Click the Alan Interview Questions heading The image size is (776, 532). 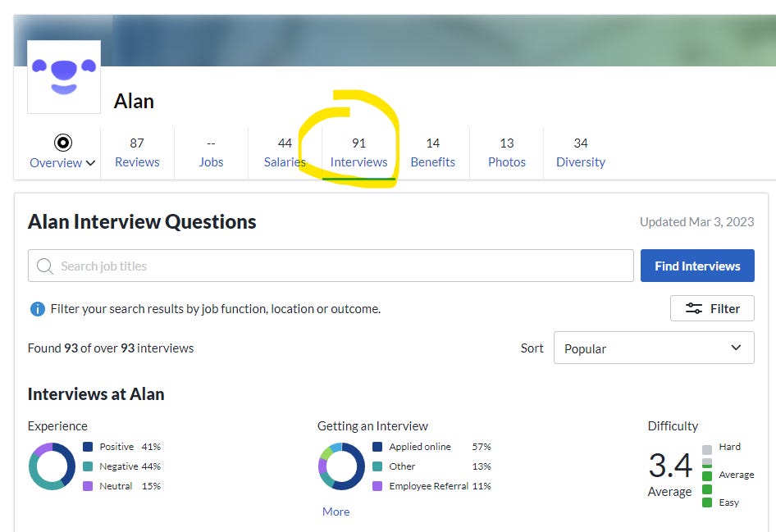pyautogui.click(x=142, y=221)
